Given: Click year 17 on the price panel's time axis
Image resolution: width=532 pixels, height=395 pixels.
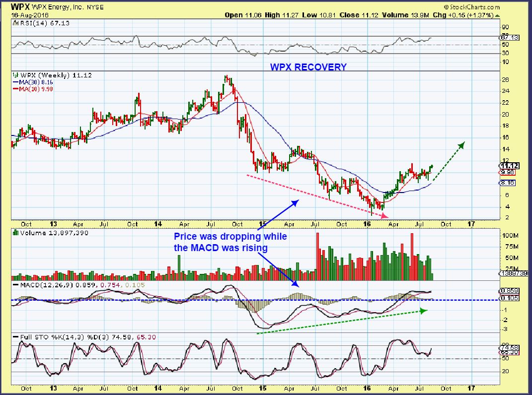Looking at the screenshot, I should tap(471, 224).
